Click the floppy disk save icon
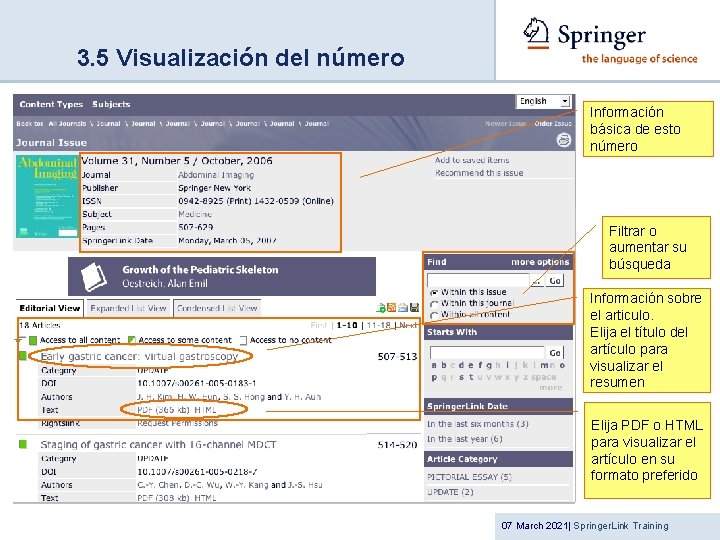Screen dimensions: 720x540 (x=414, y=308)
